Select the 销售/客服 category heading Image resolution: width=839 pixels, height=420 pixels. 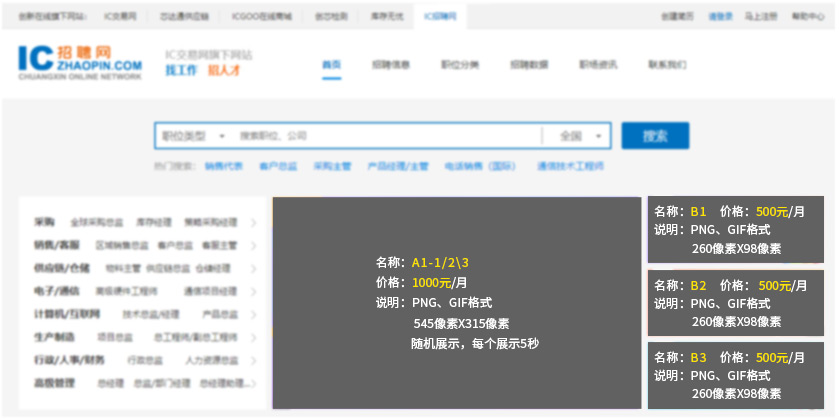click(57, 245)
